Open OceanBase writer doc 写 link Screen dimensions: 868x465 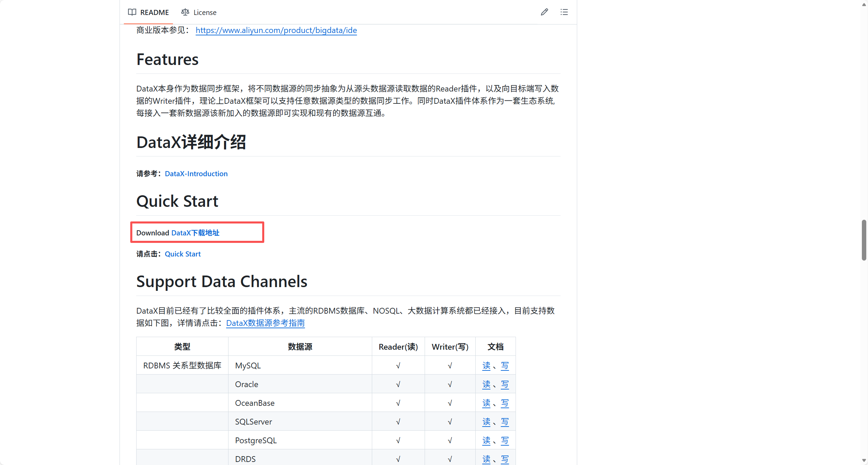coord(505,403)
